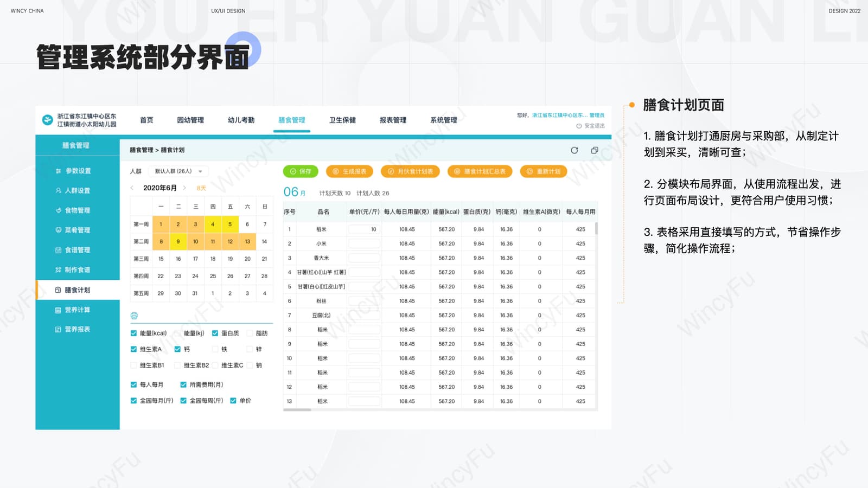Click the 参数设置 sidebar icon
868x488 pixels.
coord(58,171)
